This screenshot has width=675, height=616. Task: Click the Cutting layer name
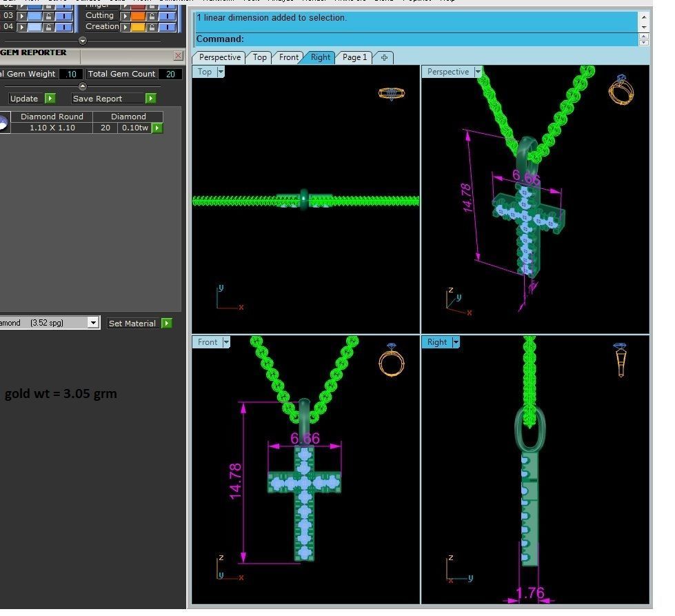(x=99, y=15)
